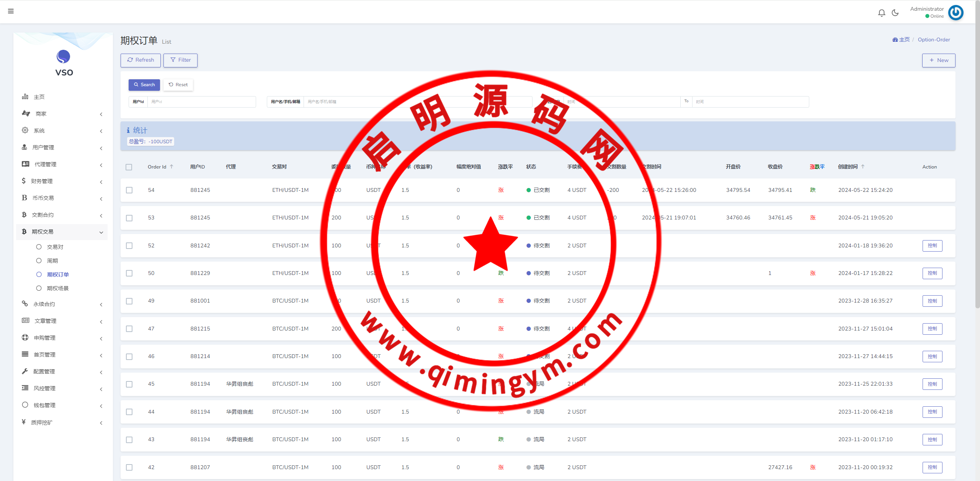Click the hamburger menu icon
The image size is (980, 481).
point(11,11)
